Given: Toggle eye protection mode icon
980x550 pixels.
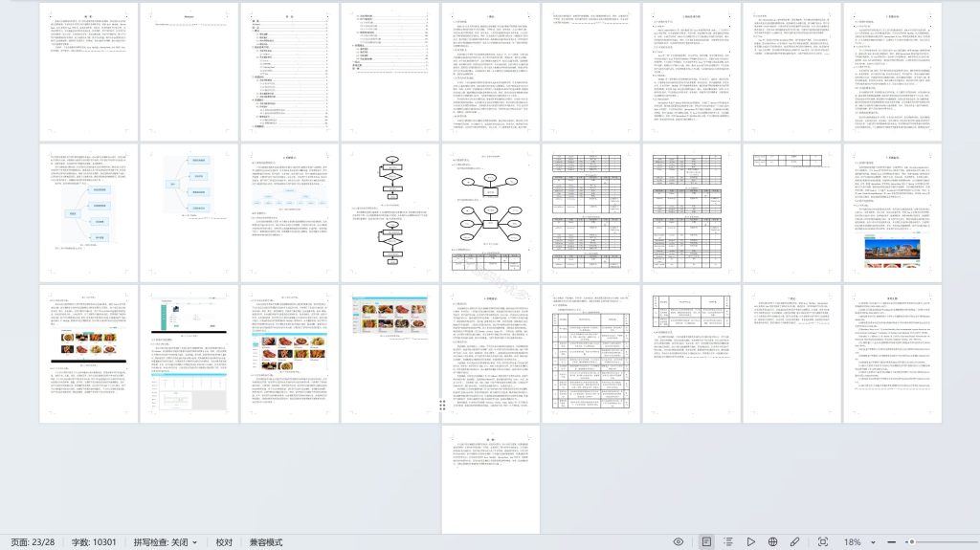Looking at the screenshot, I should click(679, 542).
